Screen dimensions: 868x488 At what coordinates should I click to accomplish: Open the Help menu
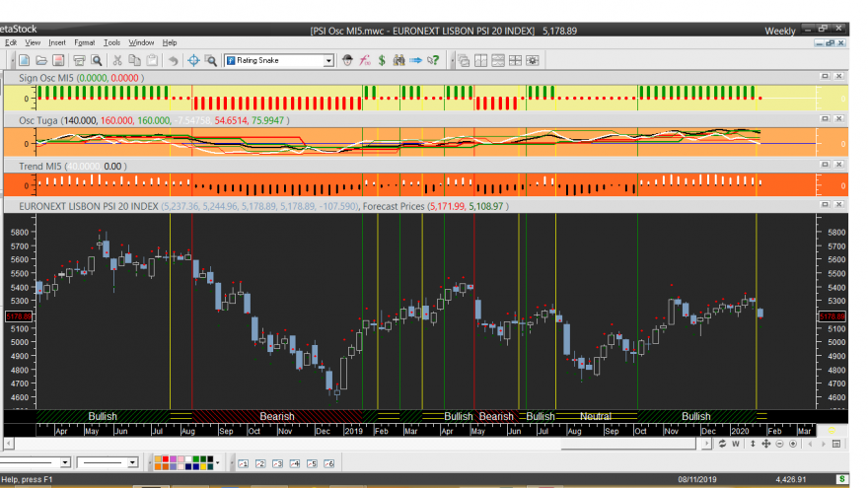pyautogui.click(x=170, y=42)
